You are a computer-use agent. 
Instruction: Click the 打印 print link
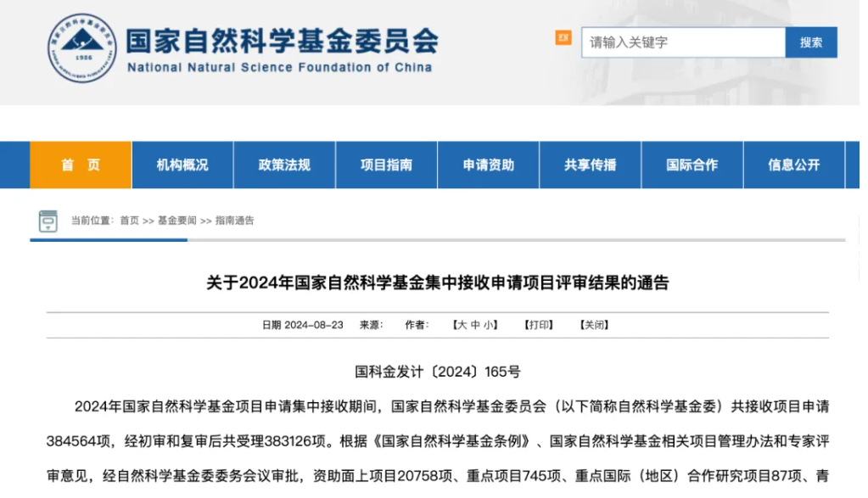(539, 325)
